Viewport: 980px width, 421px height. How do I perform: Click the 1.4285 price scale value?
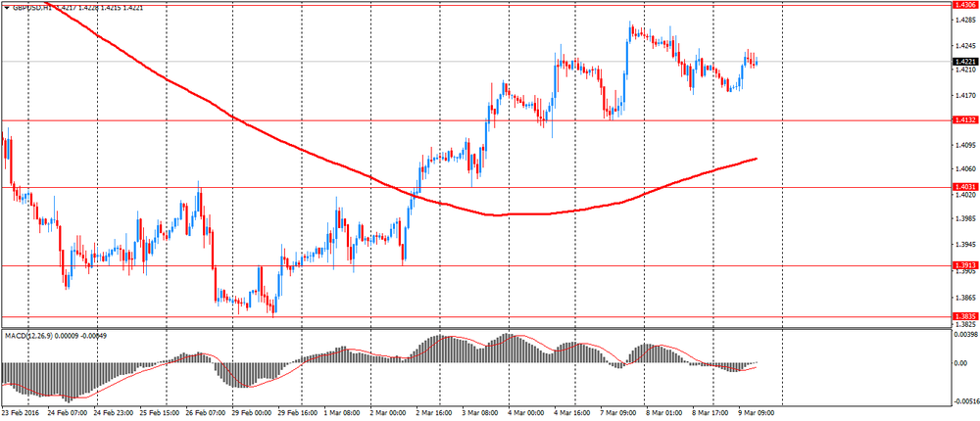click(966, 20)
